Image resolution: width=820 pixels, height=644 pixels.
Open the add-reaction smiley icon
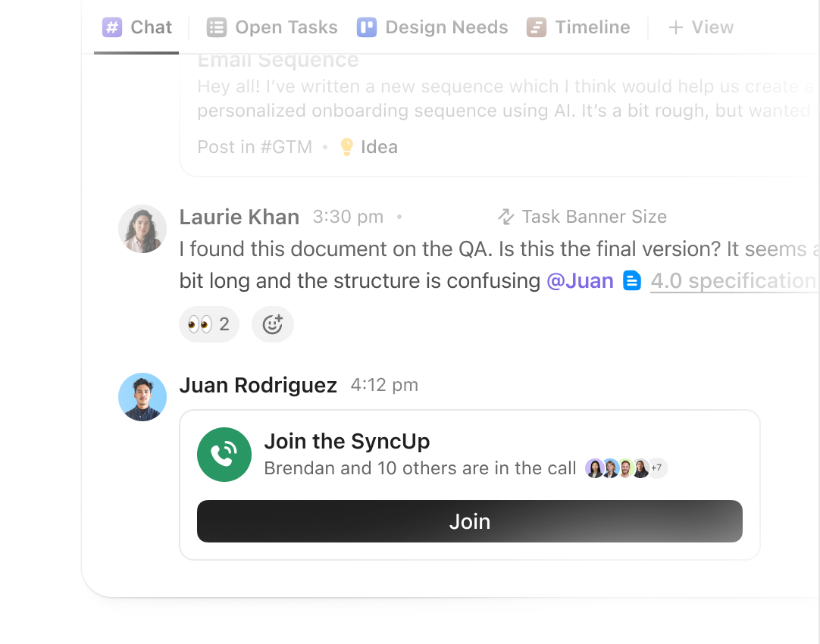272,324
